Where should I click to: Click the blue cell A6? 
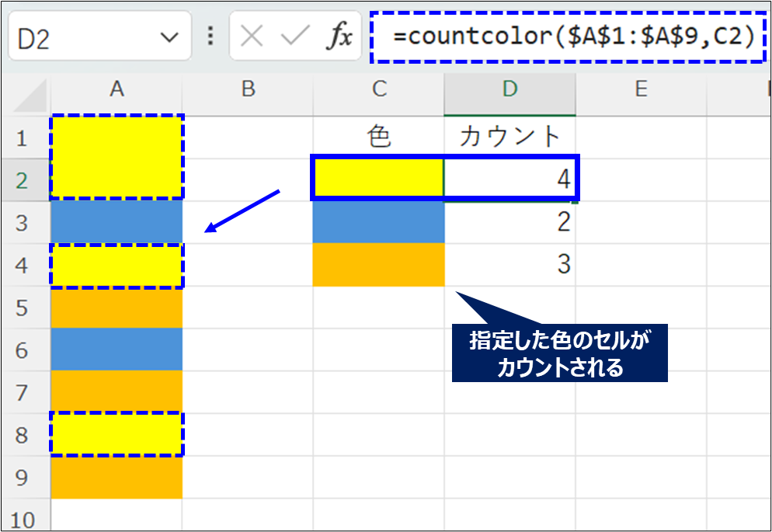click(116, 350)
